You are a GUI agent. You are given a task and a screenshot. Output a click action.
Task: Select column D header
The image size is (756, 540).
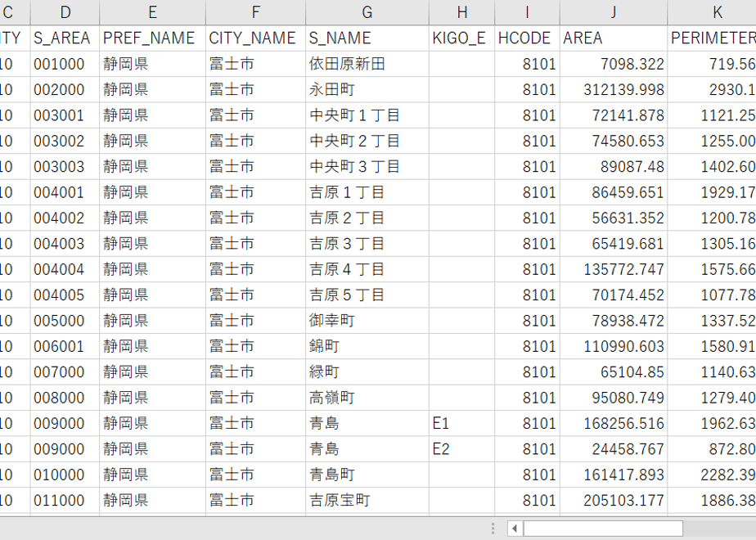click(65, 12)
